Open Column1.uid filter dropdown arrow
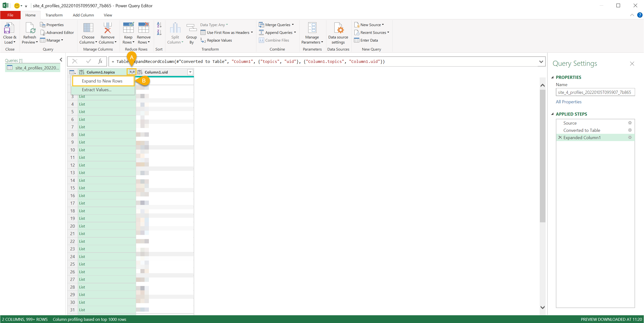 (190, 72)
